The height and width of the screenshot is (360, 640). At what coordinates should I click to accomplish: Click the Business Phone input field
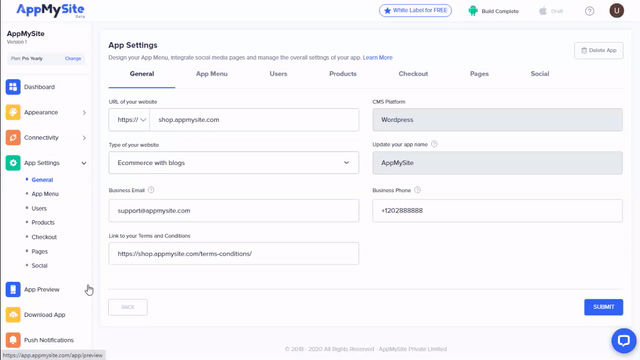[497, 211]
